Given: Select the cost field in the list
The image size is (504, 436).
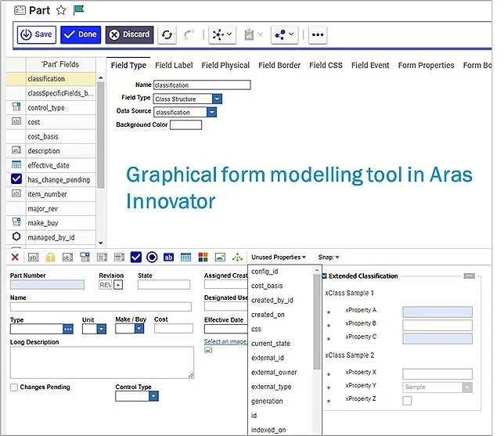Looking at the screenshot, I should (x=51, y=122).
